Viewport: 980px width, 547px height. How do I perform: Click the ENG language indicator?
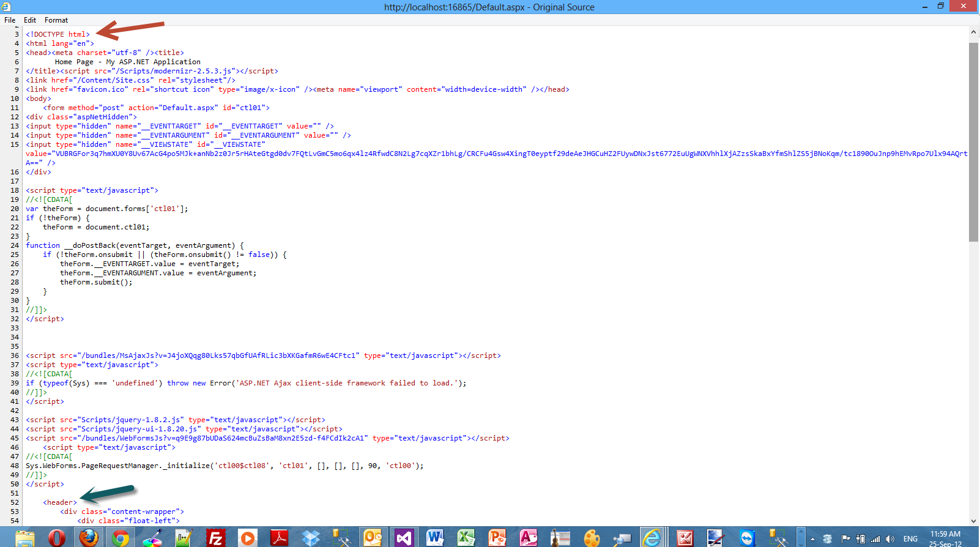910,539
